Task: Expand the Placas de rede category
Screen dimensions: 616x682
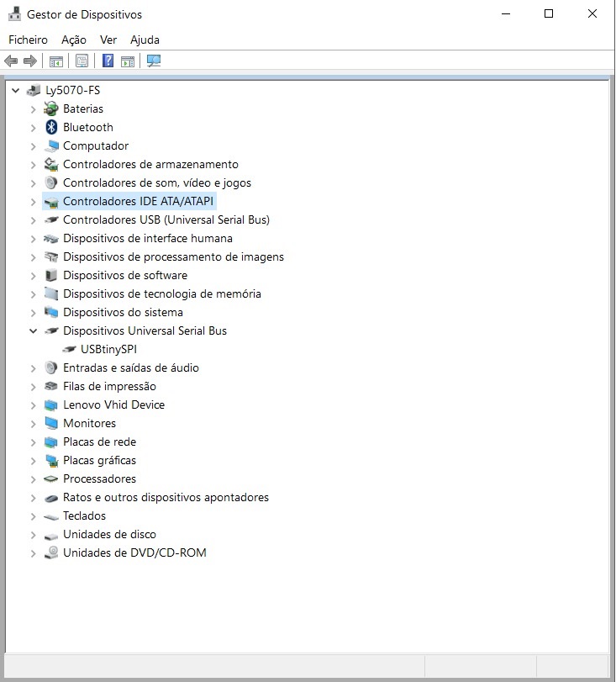Action: 33,441
